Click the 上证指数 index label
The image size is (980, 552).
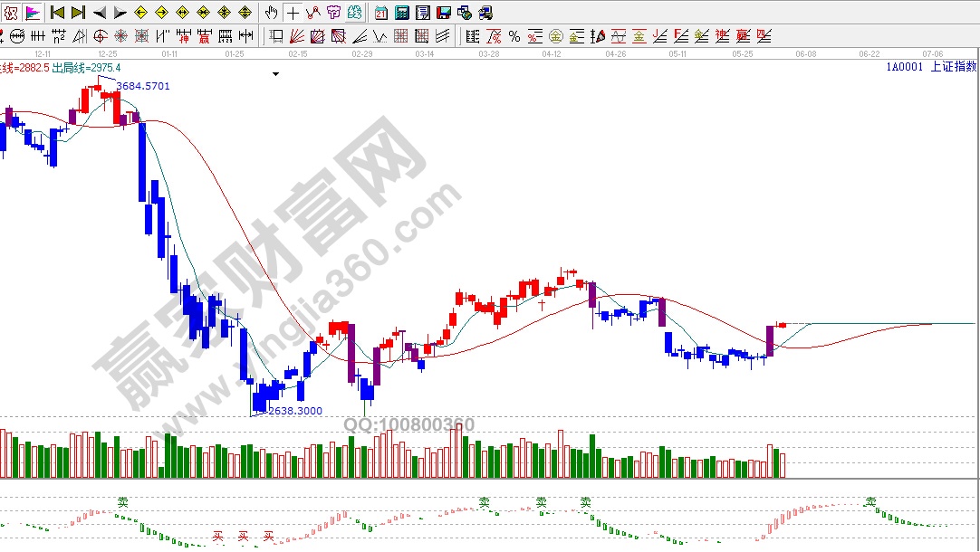click(953, 67)
